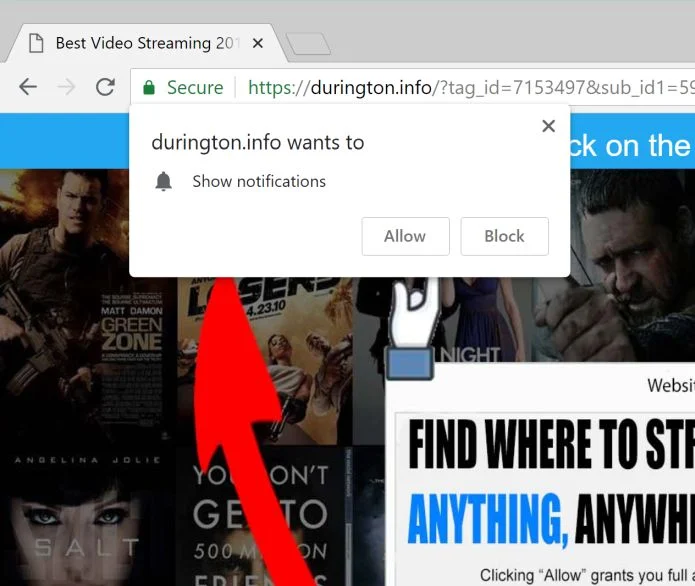Click the blue 'ANYTHING,' headline text

pos(488,519)
